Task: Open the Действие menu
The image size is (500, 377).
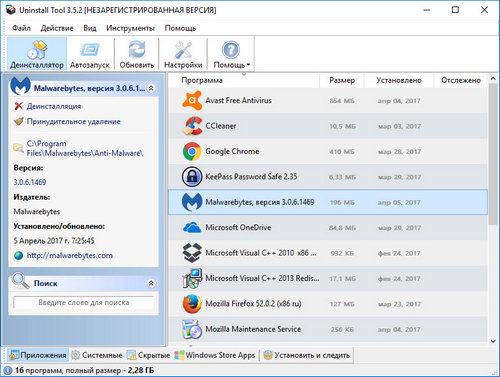Action: pos(57,28)
